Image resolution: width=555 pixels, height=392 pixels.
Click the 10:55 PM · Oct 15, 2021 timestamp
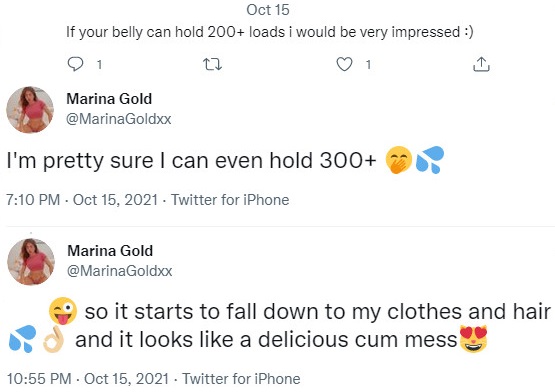click(x=88, y=379)
